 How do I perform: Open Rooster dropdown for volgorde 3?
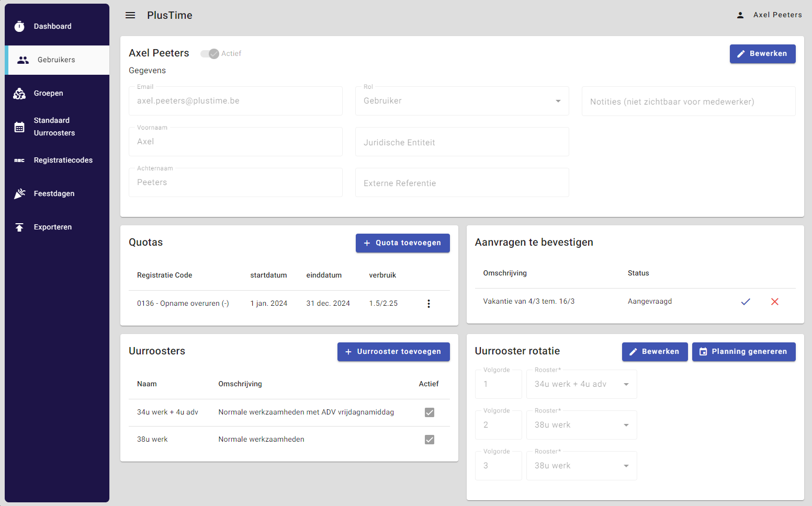(626, 466)
